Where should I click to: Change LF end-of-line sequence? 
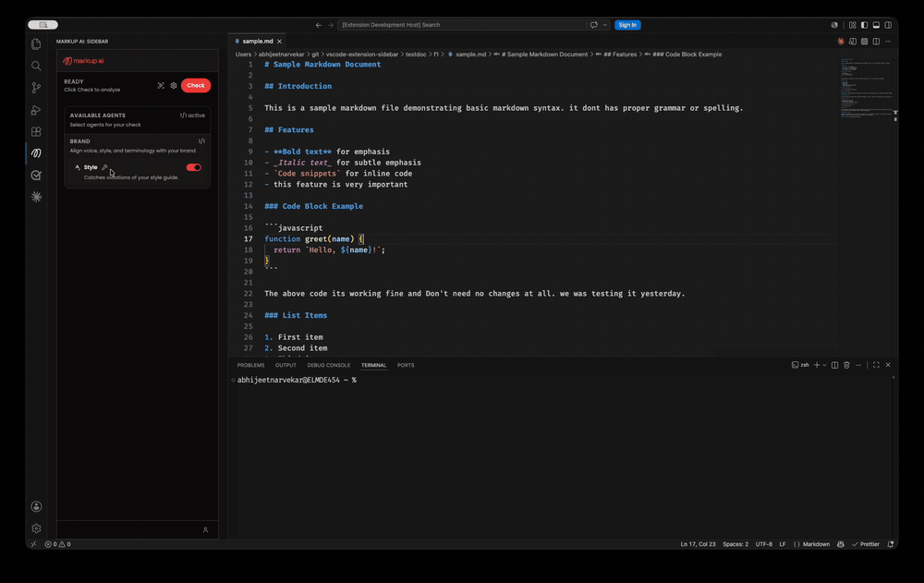(783, 544)
